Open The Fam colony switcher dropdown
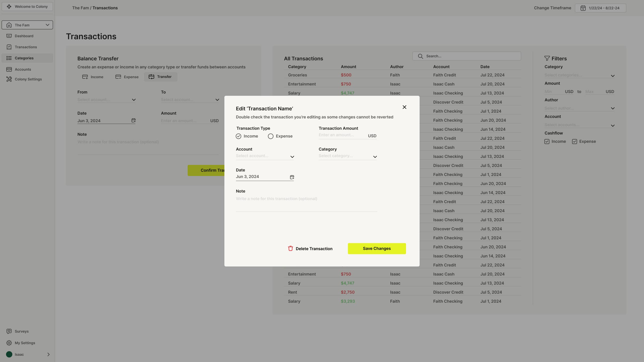Screen dimensions: 644x362 click(27, 25)
